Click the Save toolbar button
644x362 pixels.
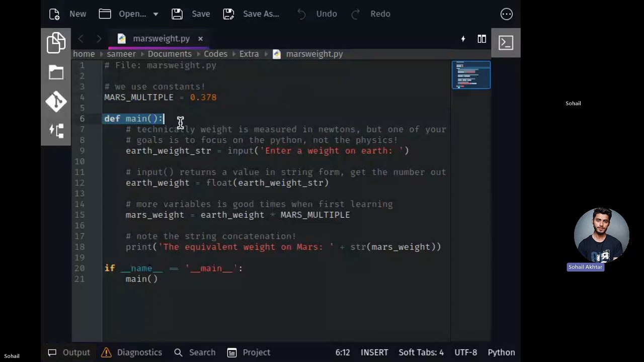191,14
